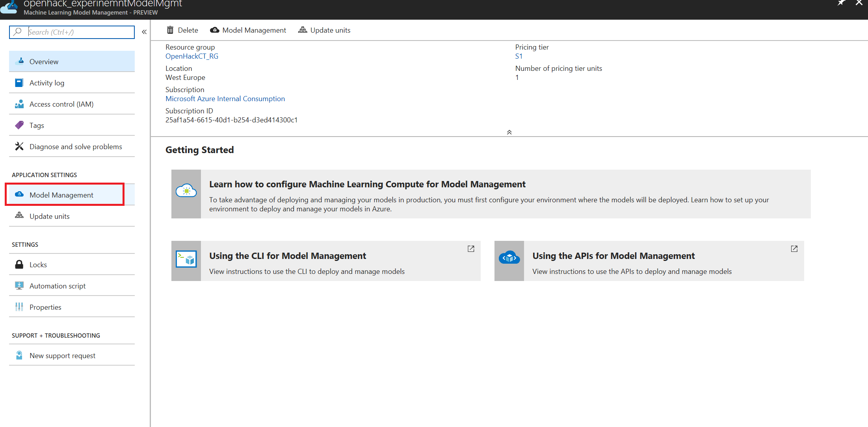Click the Diagnose wrench icon
The height and width of the screenshot is (427, 868).
click(x=19, y=146)
